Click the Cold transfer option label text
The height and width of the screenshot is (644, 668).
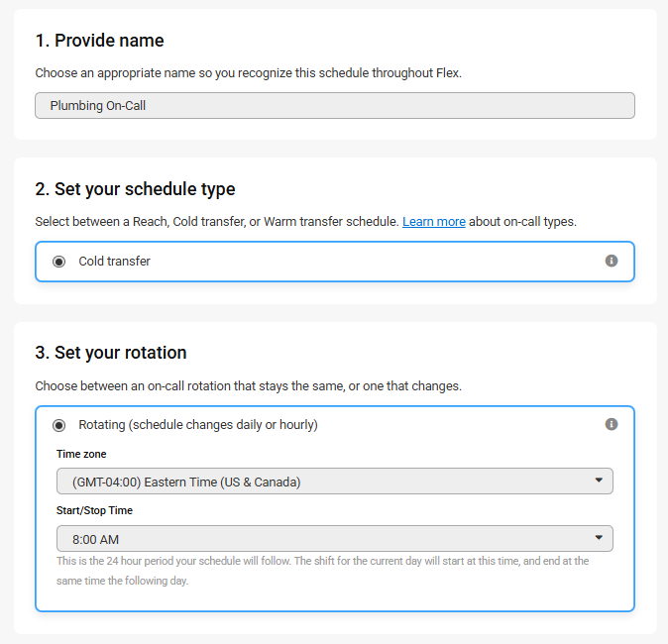pos(115,262)
